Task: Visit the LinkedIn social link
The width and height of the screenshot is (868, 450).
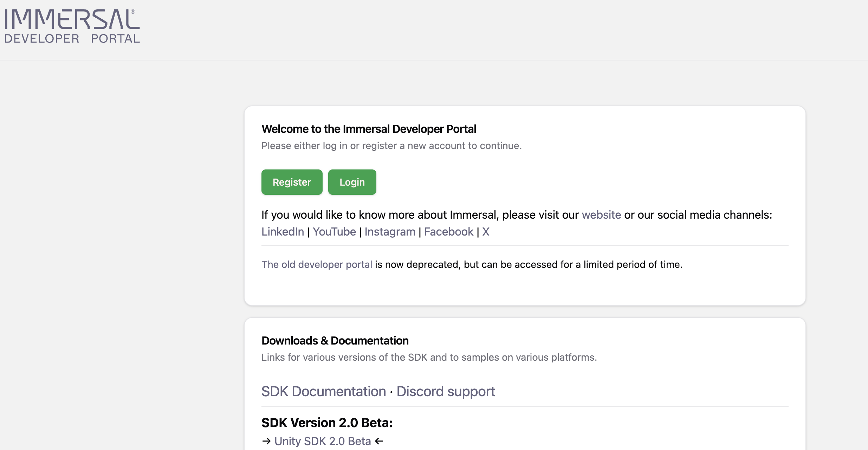Action: [x=283, y=232]
